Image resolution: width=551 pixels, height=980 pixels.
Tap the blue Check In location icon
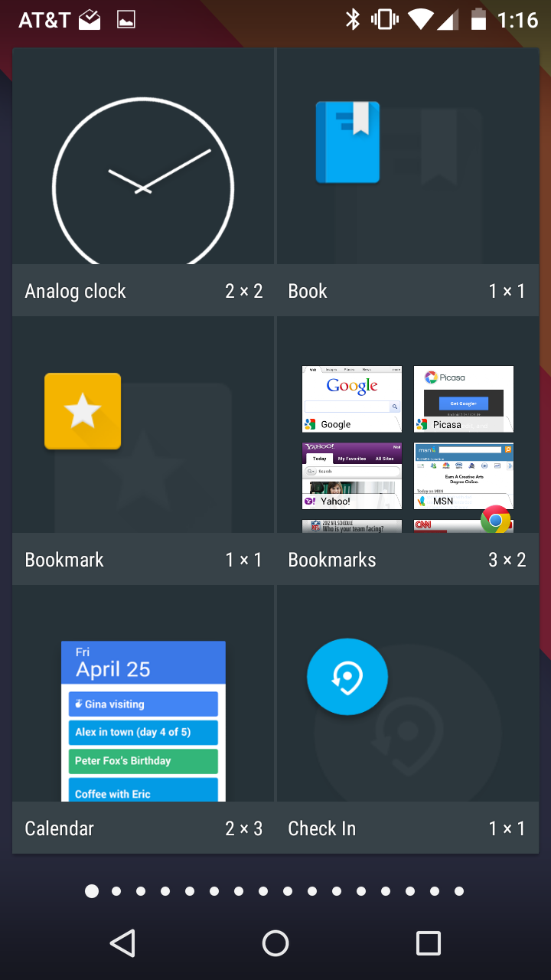point(347,677)
